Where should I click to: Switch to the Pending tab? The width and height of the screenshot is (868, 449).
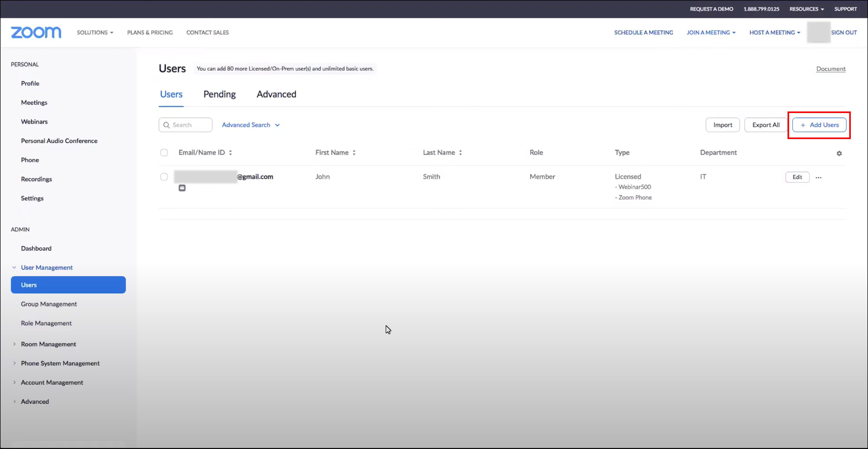coord(219,94)
